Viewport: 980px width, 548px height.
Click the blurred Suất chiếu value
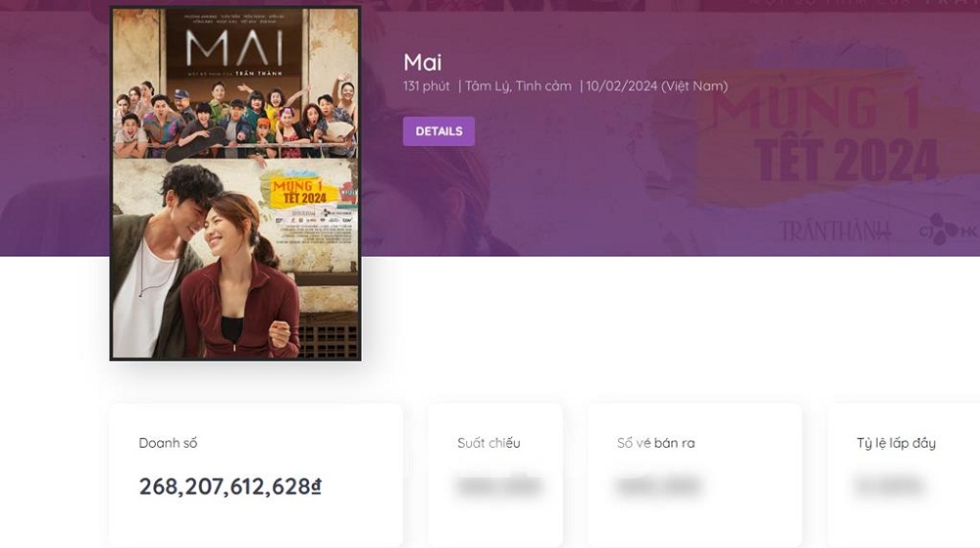pos(497,486)
